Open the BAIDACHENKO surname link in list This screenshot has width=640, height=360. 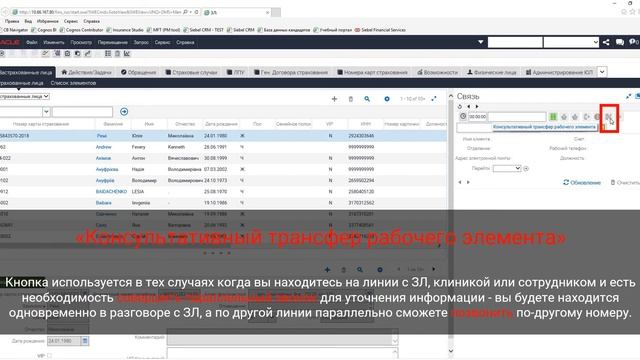[x=111, y=191]
